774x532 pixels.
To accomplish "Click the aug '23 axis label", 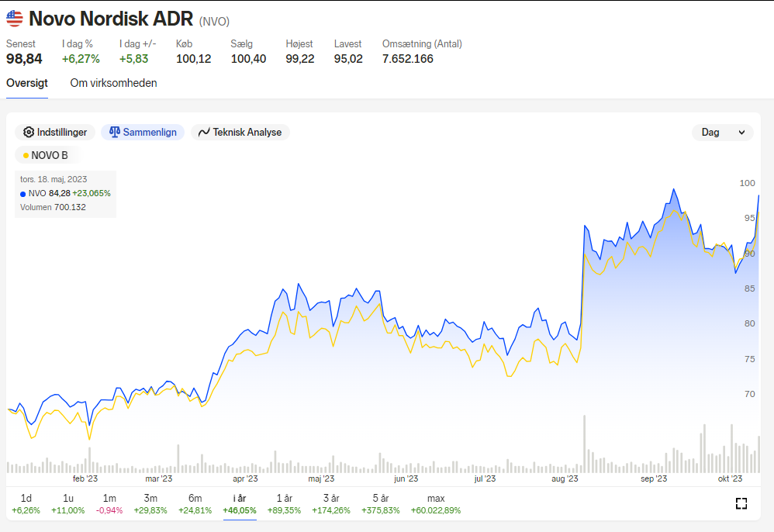I will click(x=565, y=478).
